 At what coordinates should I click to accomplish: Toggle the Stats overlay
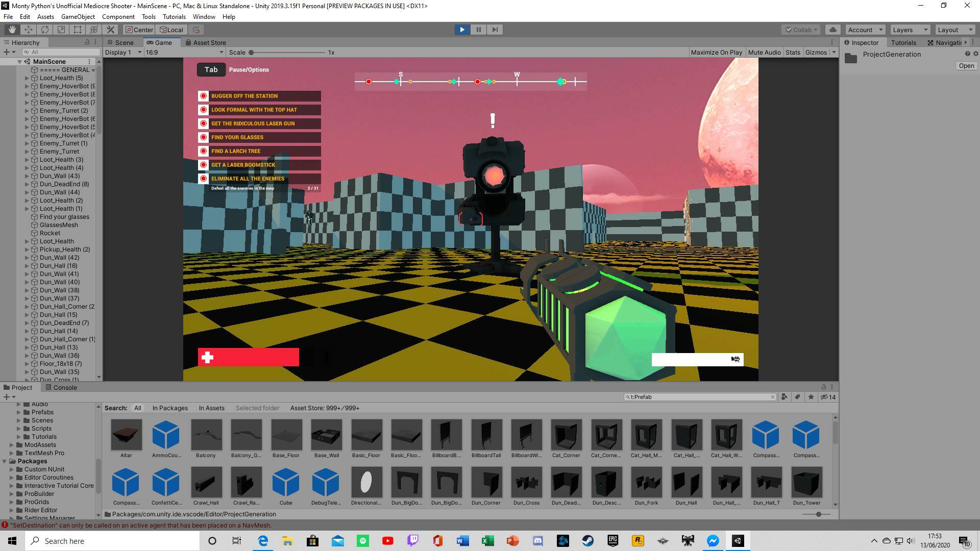[792, 52]
